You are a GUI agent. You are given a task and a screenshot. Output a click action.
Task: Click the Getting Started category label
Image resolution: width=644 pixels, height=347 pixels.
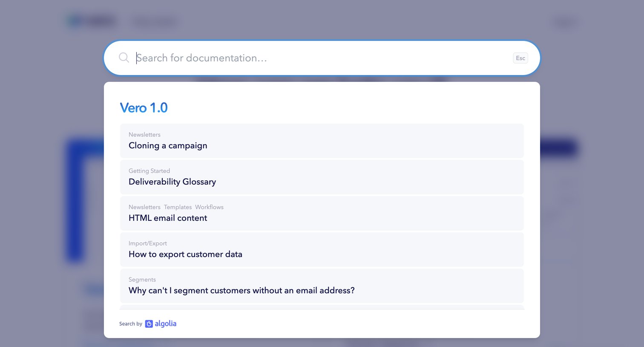coord(149,171)
